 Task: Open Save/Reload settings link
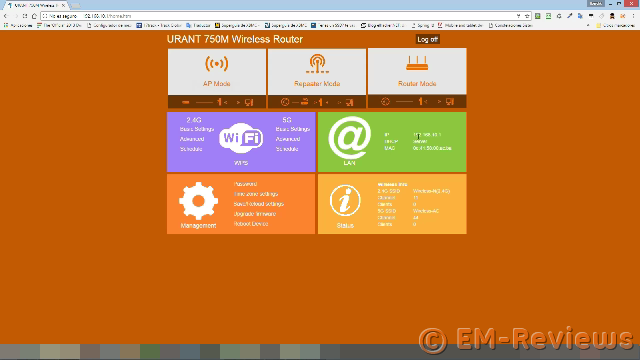(258, 204)
